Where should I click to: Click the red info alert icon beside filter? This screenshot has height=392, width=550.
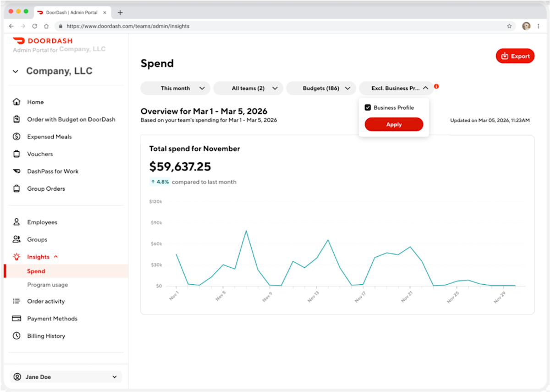pyautogui.click(x=436, y=86)
